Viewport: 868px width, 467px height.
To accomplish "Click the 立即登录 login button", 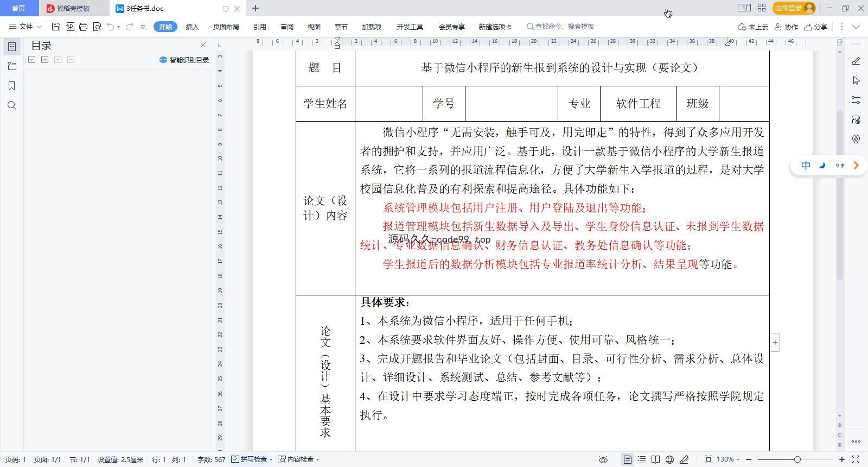I will pos(795,8).
